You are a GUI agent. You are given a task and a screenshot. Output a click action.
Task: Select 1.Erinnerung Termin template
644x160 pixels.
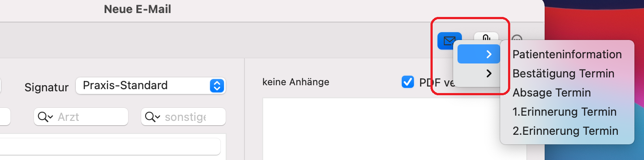[x=565, y=112]
